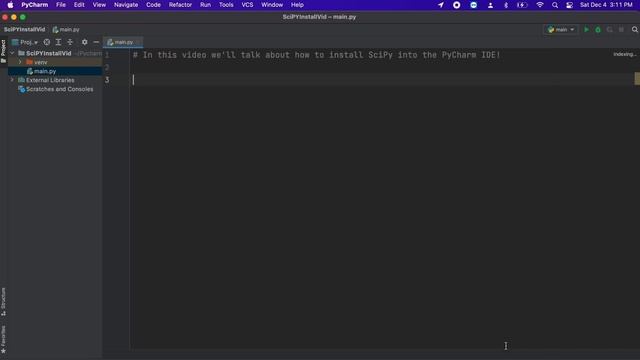Image resolution: width=640 pixels, height=360 pixels.
Task: Click the user account icon in menu bar
Action: 490,5
